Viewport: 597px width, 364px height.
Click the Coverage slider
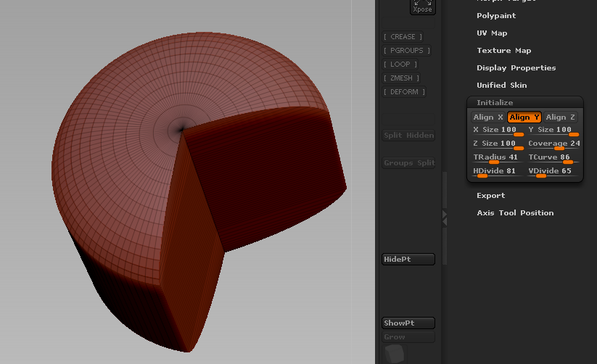point(553,144)
